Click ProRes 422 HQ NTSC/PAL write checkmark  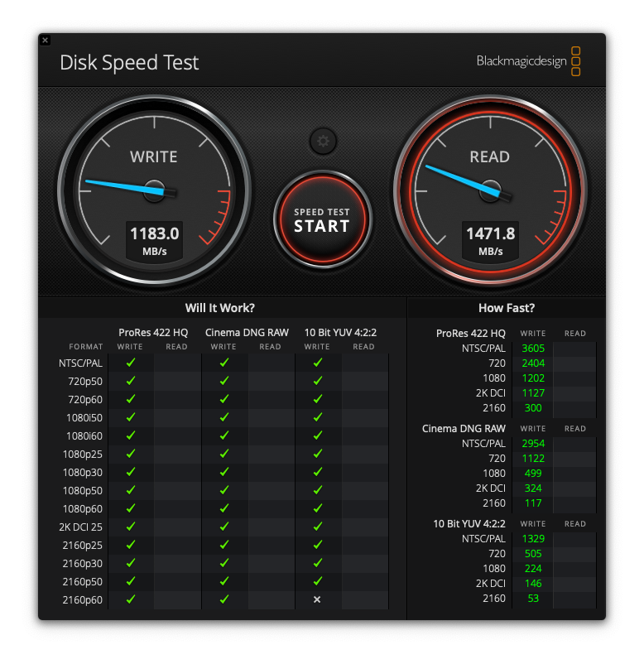pos(131,363)
